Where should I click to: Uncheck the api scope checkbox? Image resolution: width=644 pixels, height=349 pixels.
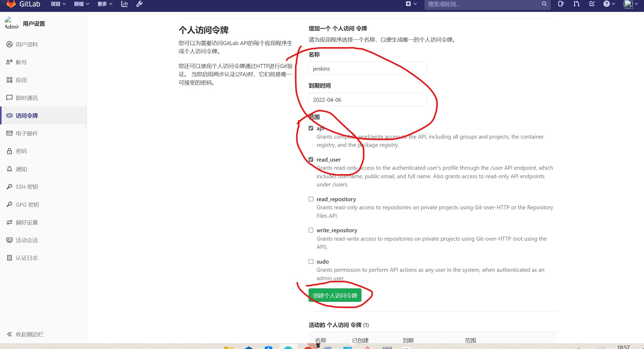click(x=311, y=128)
